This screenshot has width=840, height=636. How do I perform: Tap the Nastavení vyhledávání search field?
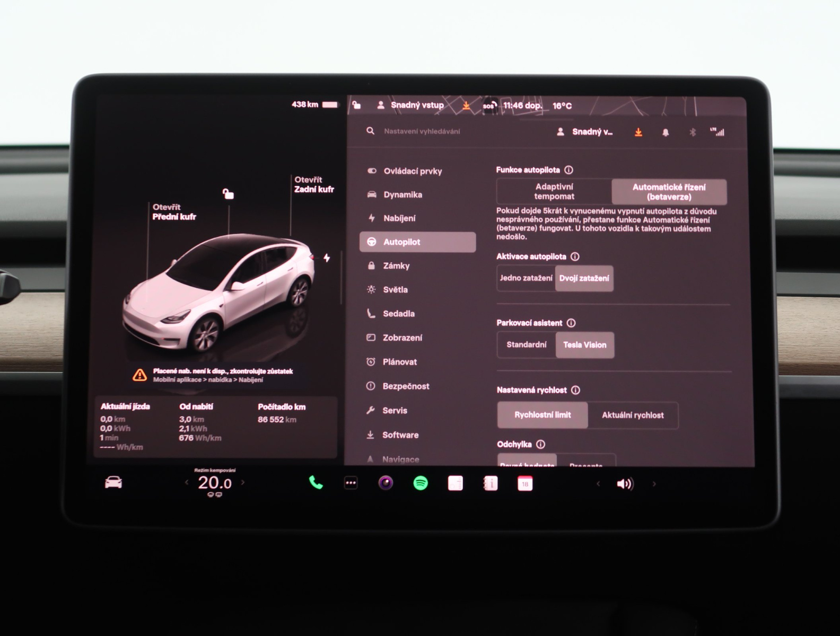(422, 131)
